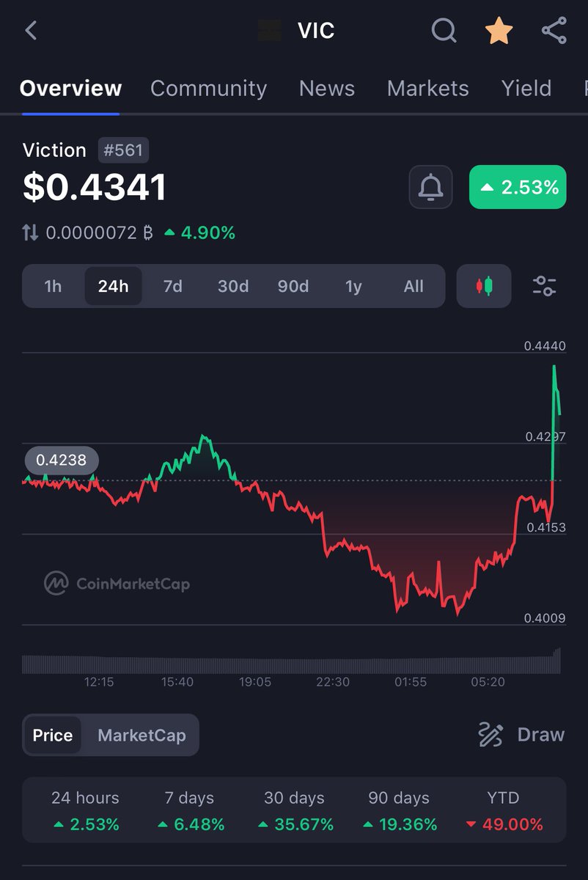Switch chart to MarketCap mode
The width and height of the screenshot is (588, 880).
(142, 735)
